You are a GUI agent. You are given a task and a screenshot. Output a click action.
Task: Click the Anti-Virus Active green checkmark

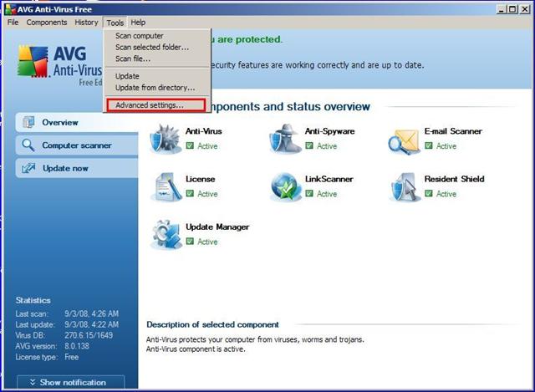coord(190,146)
